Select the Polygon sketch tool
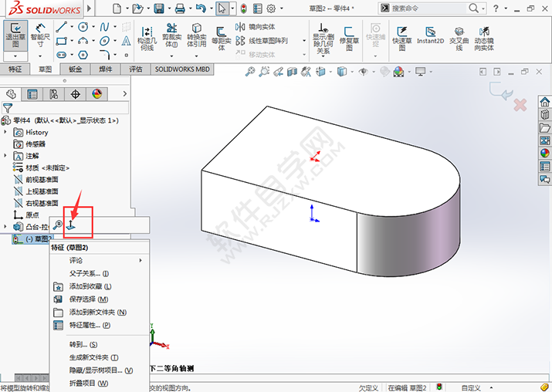 (x=83, y=56)
